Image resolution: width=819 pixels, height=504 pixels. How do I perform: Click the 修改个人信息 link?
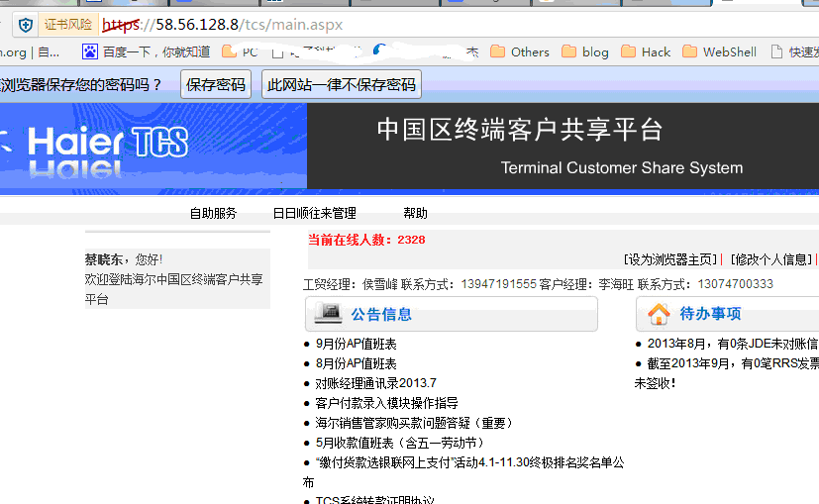(771, 259)
